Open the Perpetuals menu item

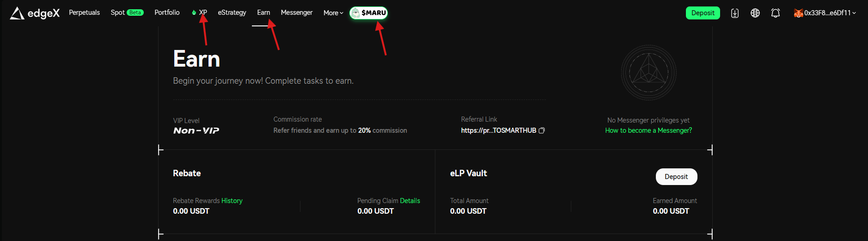(x=84, y=12)
